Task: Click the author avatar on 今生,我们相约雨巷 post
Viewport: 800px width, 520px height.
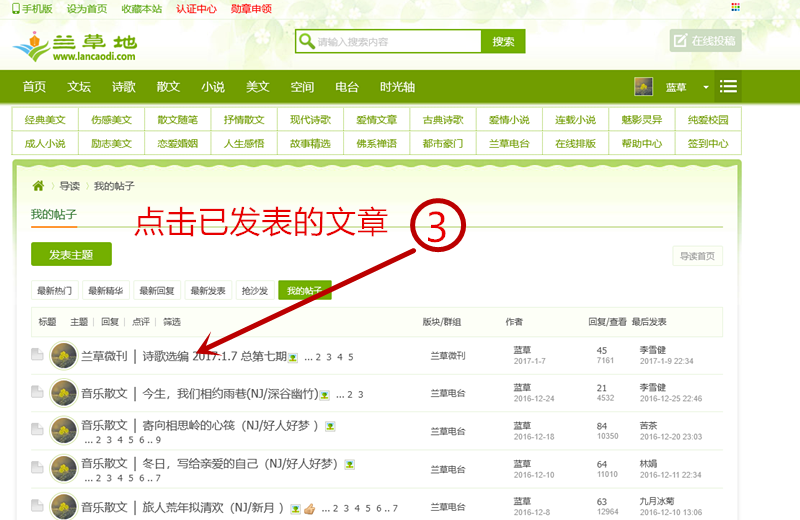Action: click(x=64, y=393)
